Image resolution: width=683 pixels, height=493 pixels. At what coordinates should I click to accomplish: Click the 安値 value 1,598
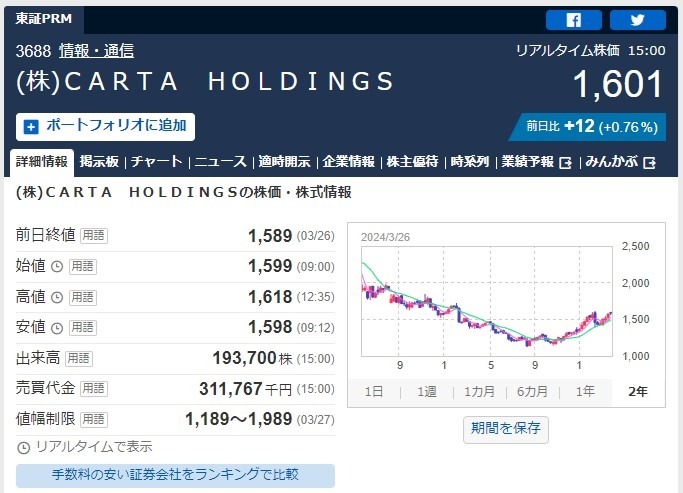click(x=270, y=327)
